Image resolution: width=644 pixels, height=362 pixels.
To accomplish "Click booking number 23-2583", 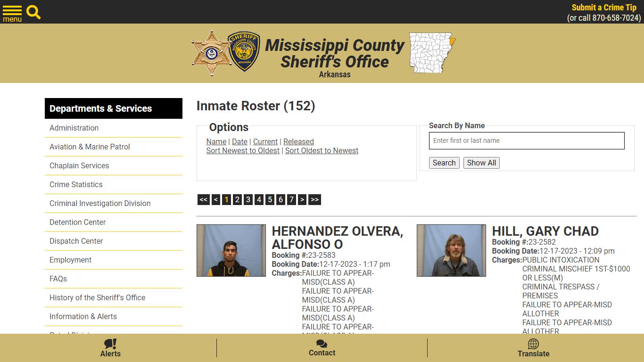I will coord(322,255).
